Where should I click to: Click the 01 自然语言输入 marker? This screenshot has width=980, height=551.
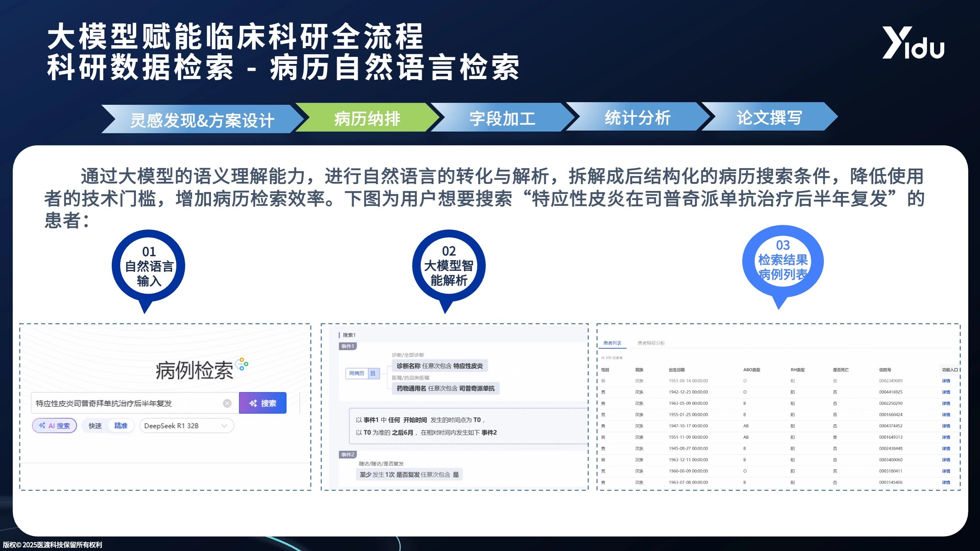point(148,266)
